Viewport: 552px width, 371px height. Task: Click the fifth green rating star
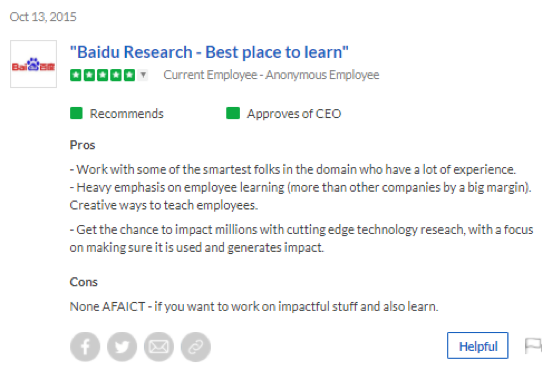[x=129, y=75]
